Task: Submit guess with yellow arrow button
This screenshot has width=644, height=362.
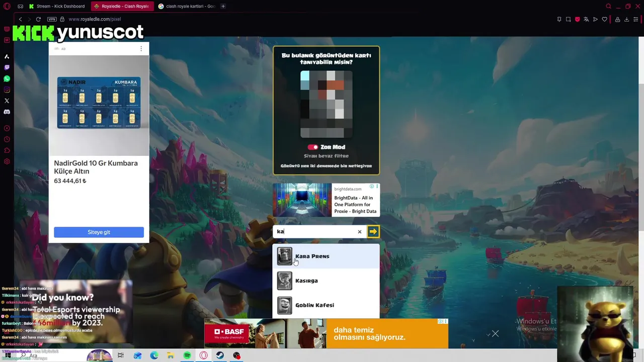Action: coord(373,231)
